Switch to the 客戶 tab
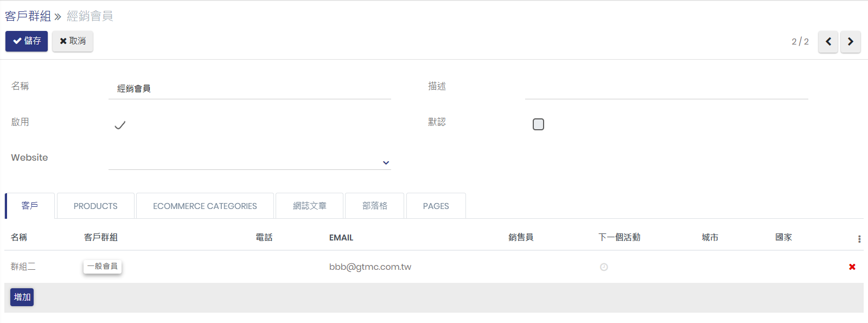Screen dimensions: 868x323 30,206
